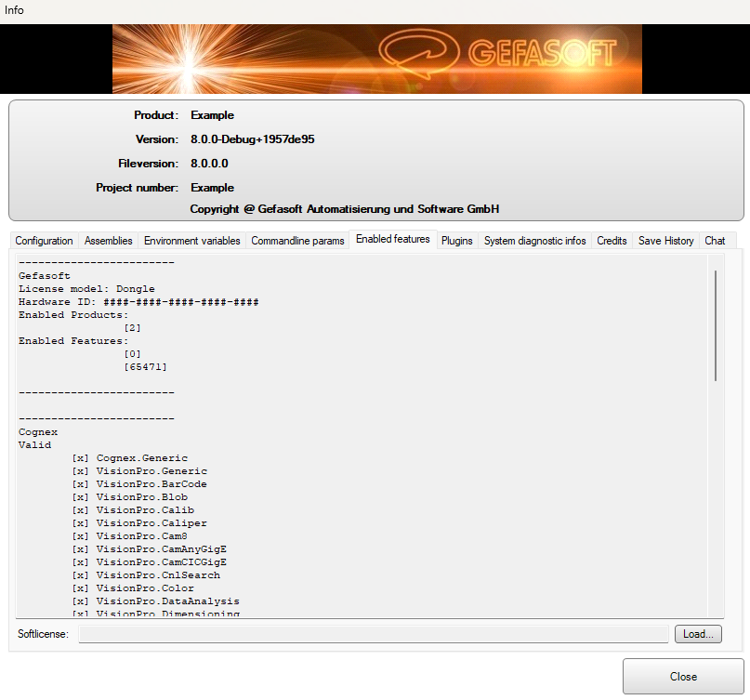Viewport: 750px width, 700px height.
Task: Click the Enabled Products: line
Action: point(73,315)
